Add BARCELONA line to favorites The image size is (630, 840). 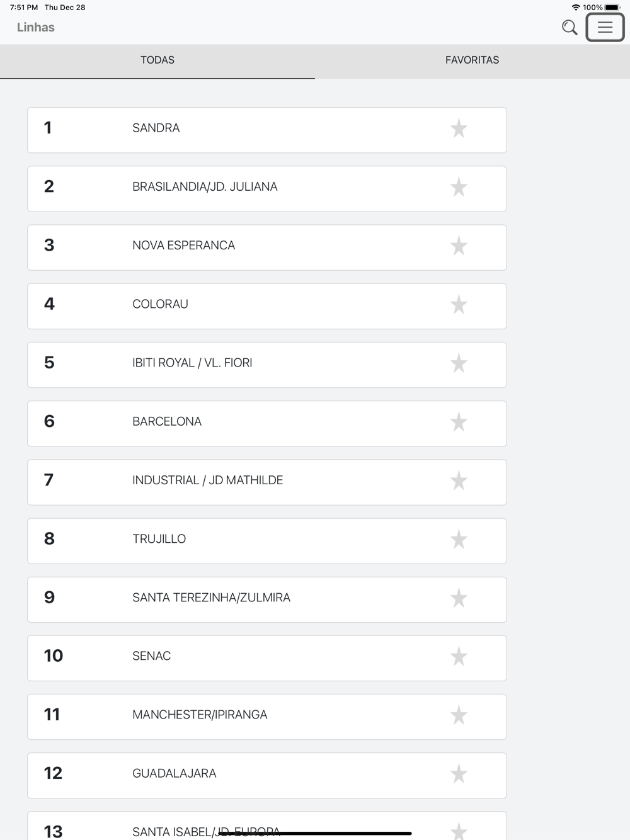click(459, 422)
